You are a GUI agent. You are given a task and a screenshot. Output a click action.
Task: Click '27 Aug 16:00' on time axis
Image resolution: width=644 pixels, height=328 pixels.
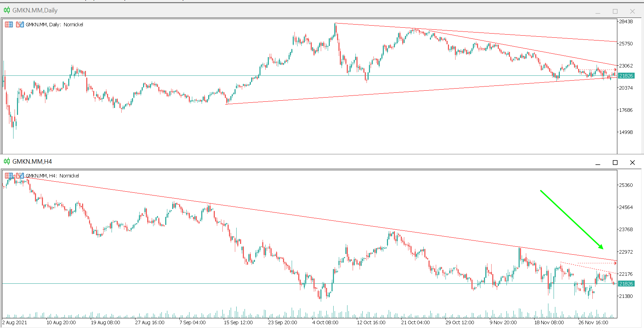[150, 322]
